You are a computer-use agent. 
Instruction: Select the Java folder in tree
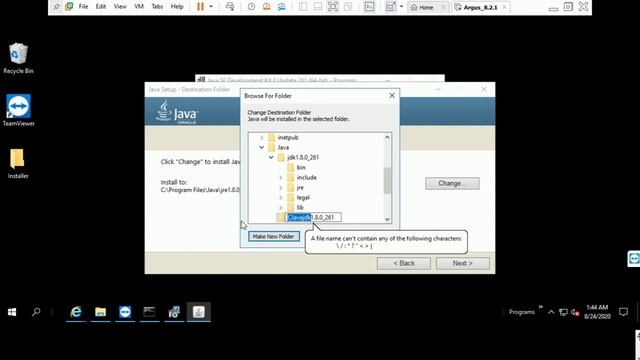click(x=283, y=147)
